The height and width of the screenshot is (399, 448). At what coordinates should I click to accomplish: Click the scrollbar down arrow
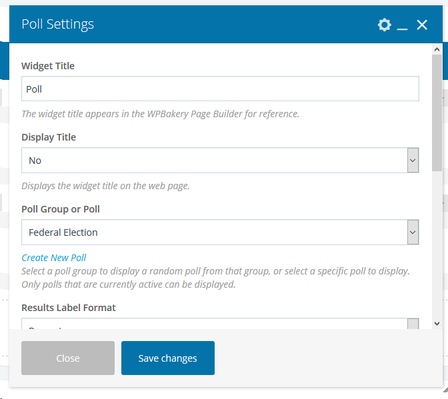point(437,324)
